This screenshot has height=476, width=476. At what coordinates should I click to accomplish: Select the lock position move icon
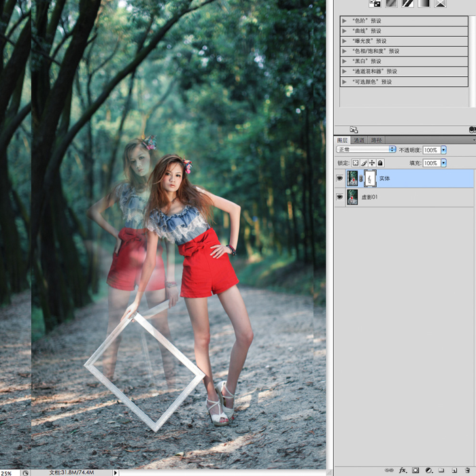coord(372,163)
